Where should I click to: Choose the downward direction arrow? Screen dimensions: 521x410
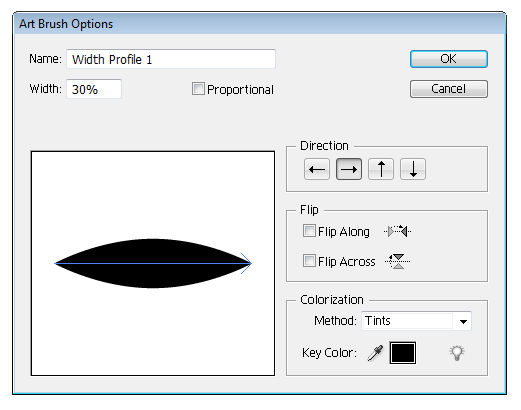point(413,169)
